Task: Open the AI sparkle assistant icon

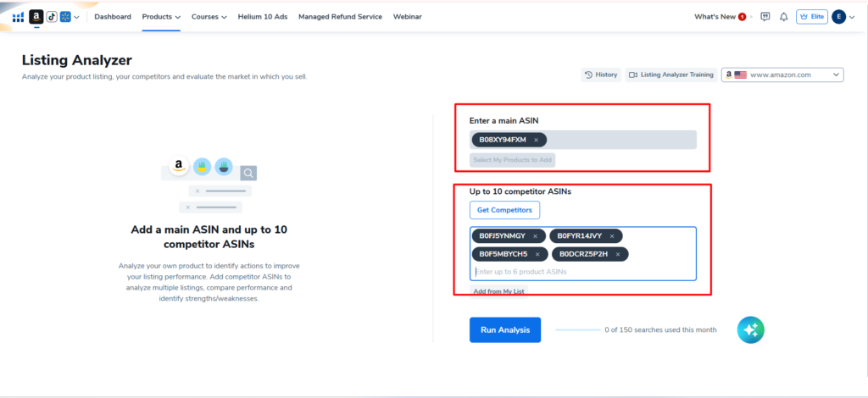Action: (751, 330)
